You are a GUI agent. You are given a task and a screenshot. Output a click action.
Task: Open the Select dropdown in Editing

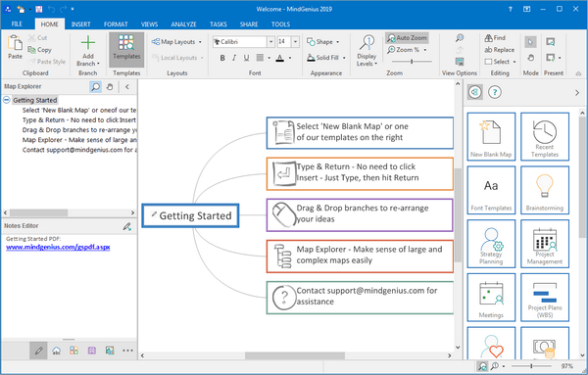(500, 62)
